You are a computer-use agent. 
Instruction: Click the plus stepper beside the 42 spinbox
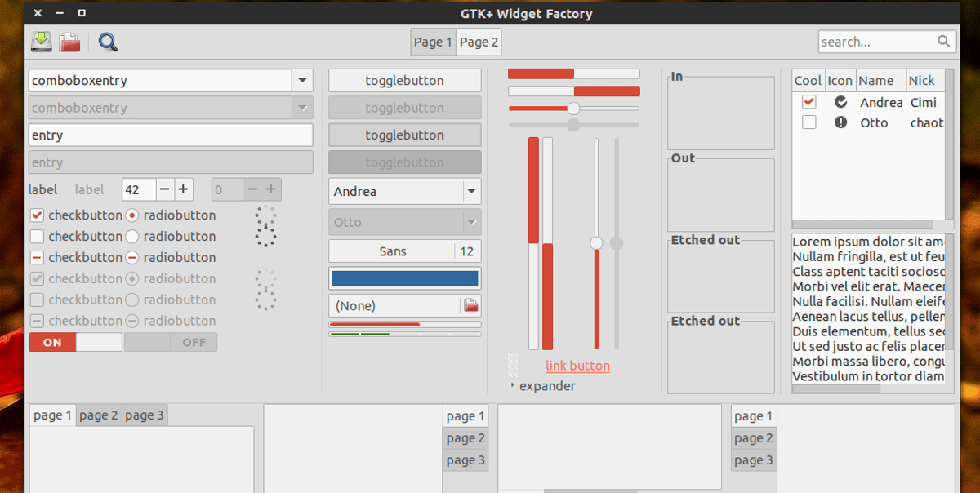coord(183,189)
